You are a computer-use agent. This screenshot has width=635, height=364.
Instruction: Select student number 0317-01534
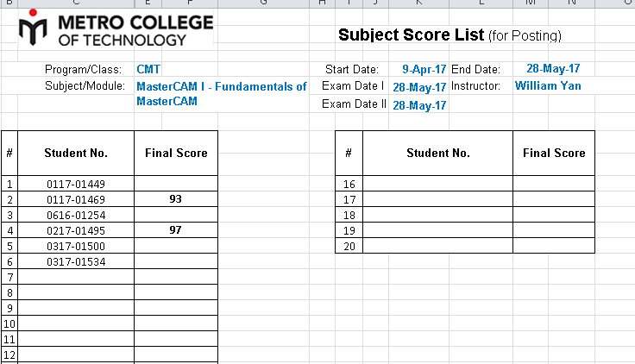click(76, 261)
